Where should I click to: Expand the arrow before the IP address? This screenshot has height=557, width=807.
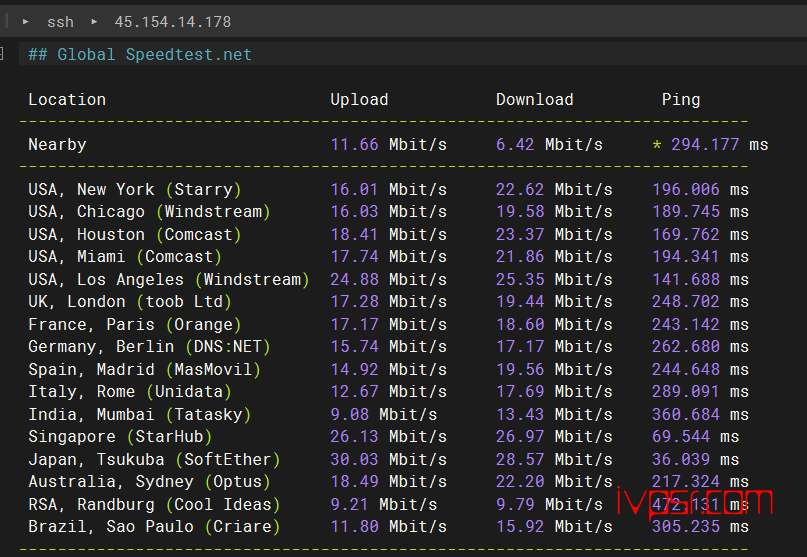[94, 22]
